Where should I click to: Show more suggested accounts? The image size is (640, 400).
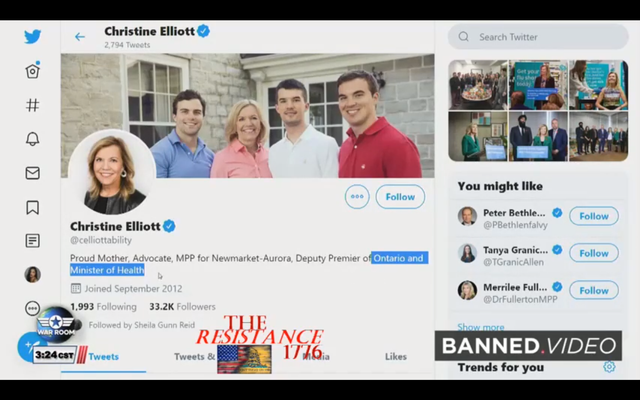click(480, 327)
